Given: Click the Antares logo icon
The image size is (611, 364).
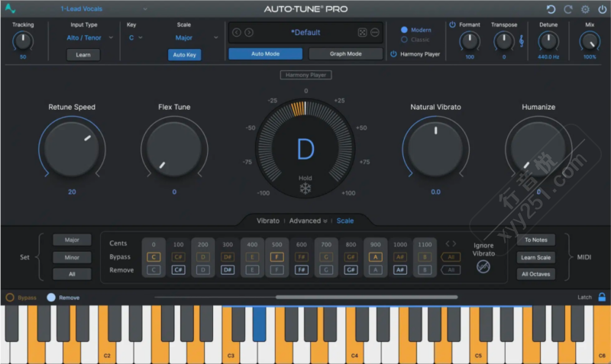Looking at the screenshot, I should pyautogui.click(x=10, y=8).
